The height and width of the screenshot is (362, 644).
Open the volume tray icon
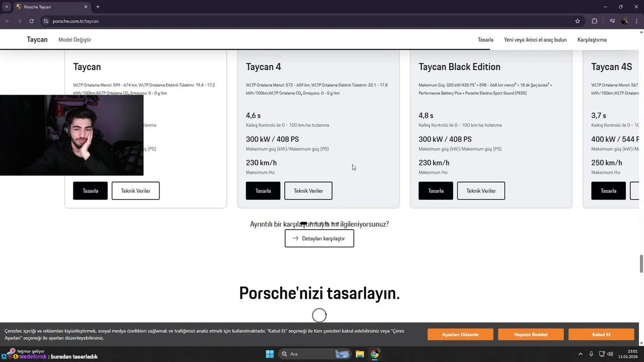coord(610,354)
